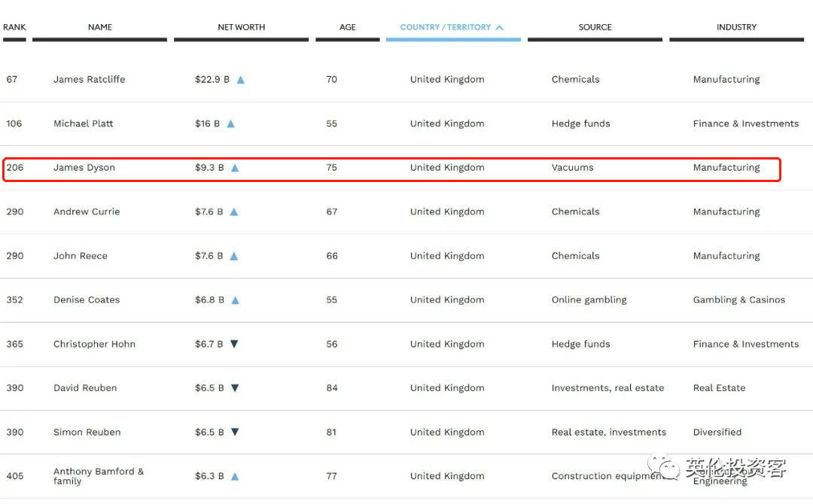This screenshot has width=813, height=504.
Task: Click the up arrow beside James Ratcliffe's net worth
Action: tap(241, 80)
